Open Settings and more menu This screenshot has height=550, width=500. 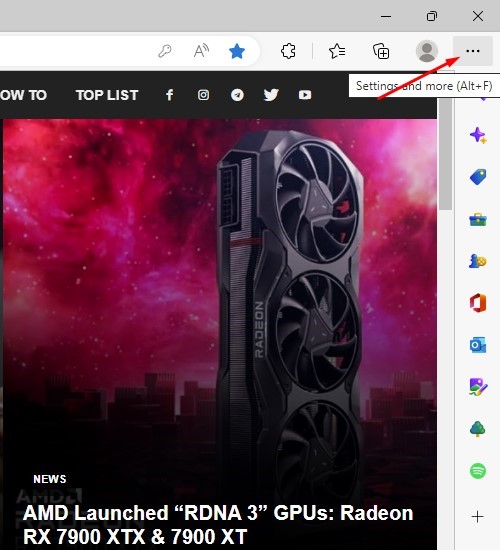473,51
